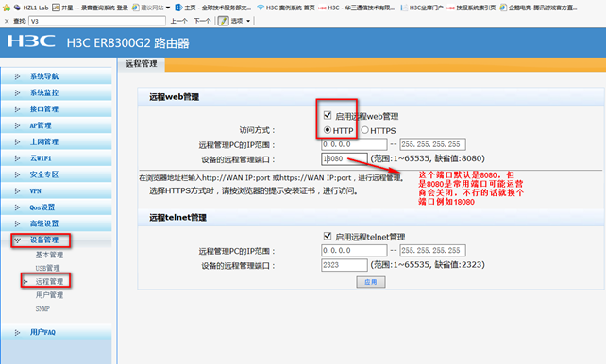The image size is (606, 364).
Task: Close the find bar with the X
Action: 7,21
